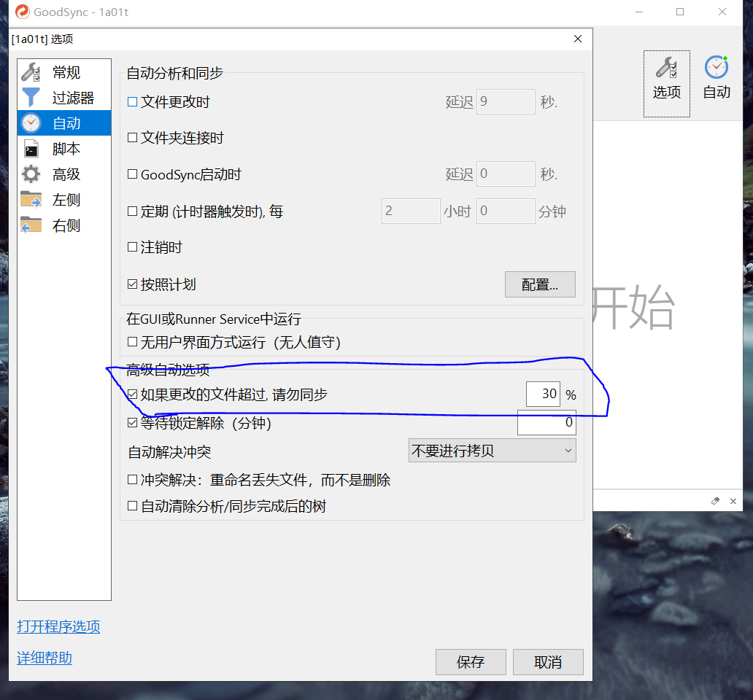Disable the 按照计划 checkbox
Screen dimensions: 753x700
point(131,284)
